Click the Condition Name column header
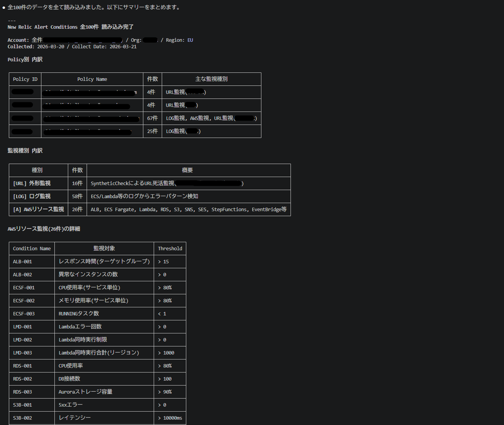The width and height of the screenshot is (504, 425). pos(32,249)
